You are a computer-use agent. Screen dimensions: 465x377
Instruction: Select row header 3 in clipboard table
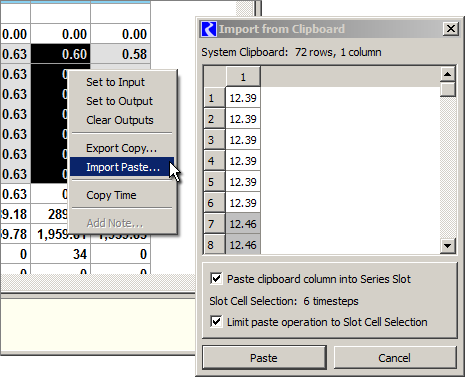[214, 140]
